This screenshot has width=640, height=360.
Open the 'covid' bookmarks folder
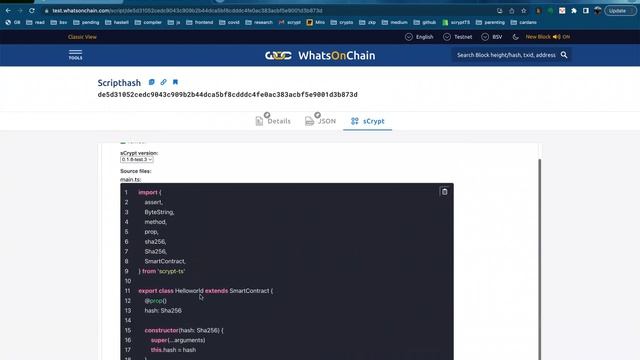[229, 22]
